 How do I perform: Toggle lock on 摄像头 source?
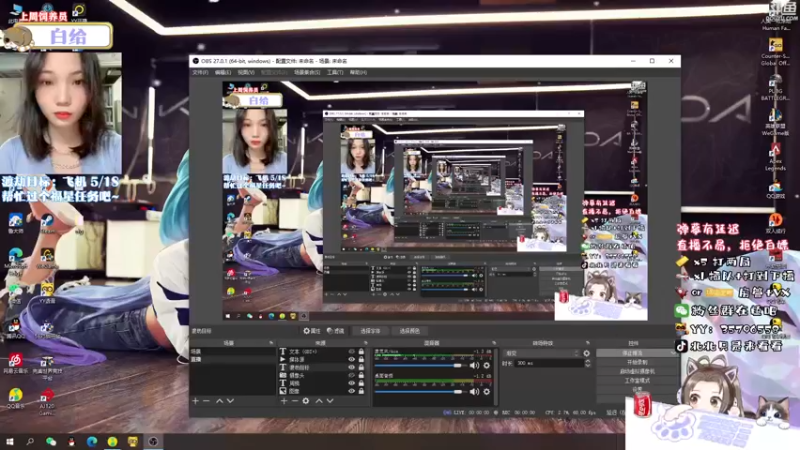361,375
